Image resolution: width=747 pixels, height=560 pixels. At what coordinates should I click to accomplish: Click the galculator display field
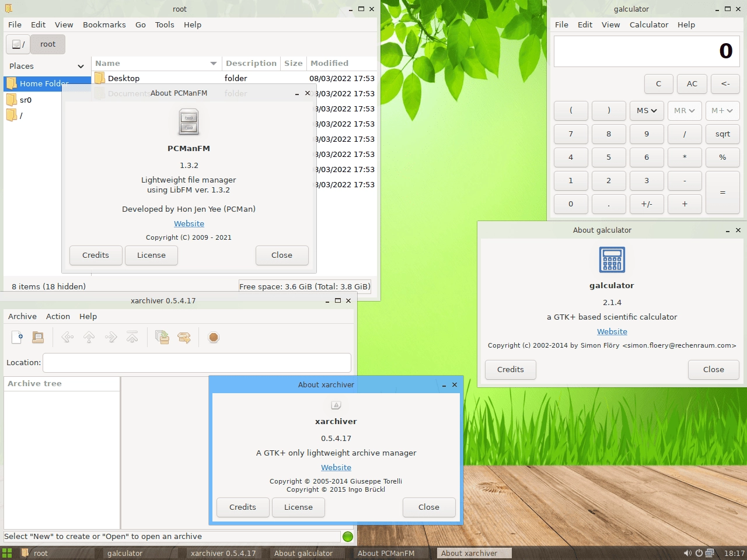pyautogui.click(x=647, y=51)
